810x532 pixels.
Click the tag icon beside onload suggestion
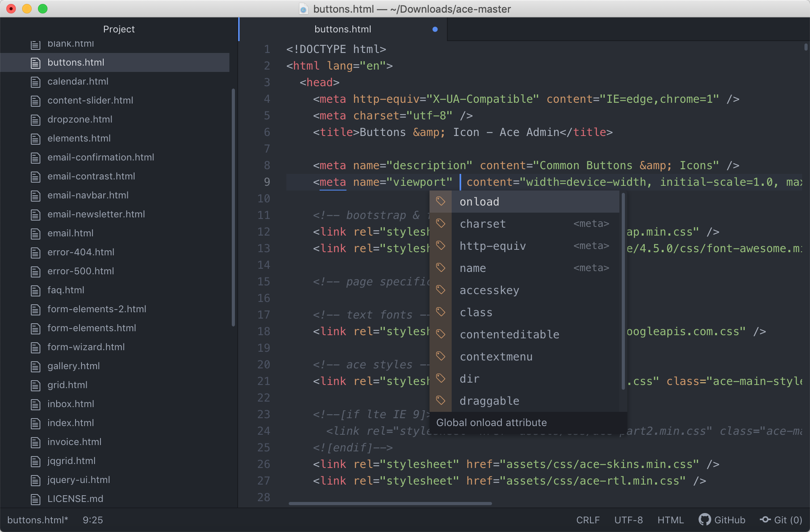(x=441, y=201)
